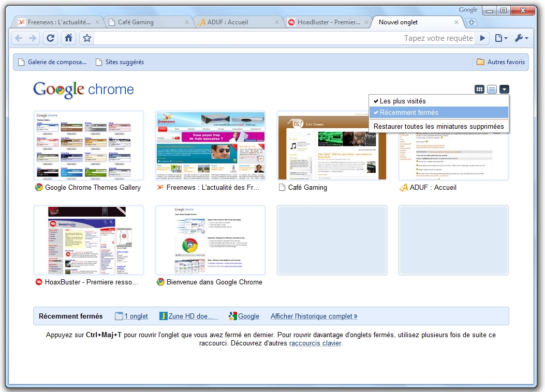545x392 pixels.
Task: Minimize the Chrome window
Action: (490, 11)
